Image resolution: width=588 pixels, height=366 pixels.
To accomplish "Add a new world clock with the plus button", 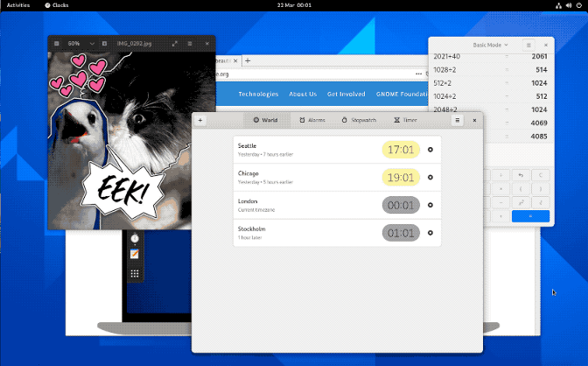I will click(200, 120).
